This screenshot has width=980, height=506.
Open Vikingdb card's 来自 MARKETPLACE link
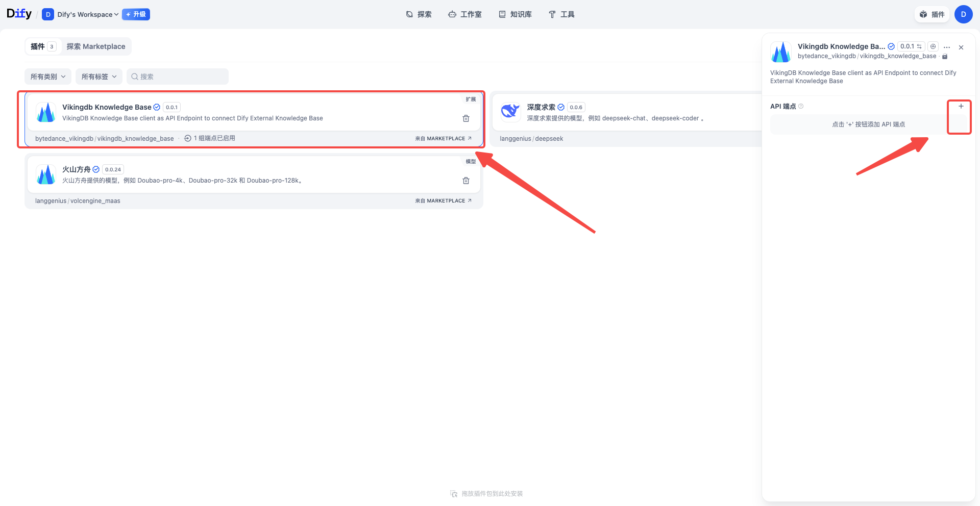[x=444, y=138]
